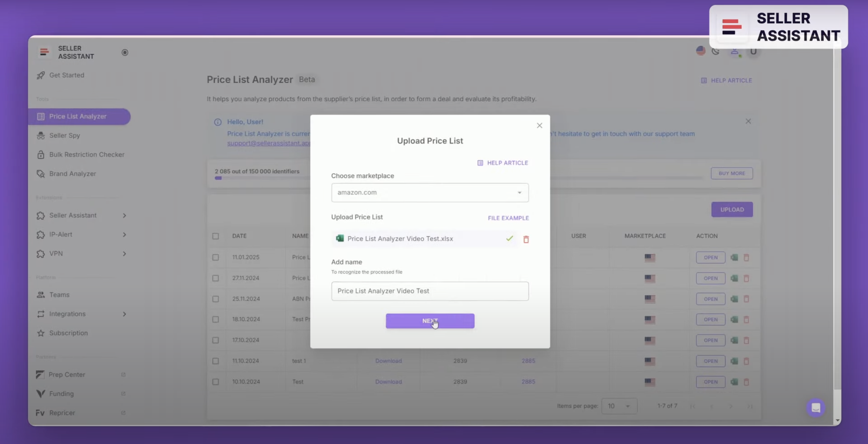
Task: Export the 11.01.2025 row to Excel
Action: [x=735, y=258]
